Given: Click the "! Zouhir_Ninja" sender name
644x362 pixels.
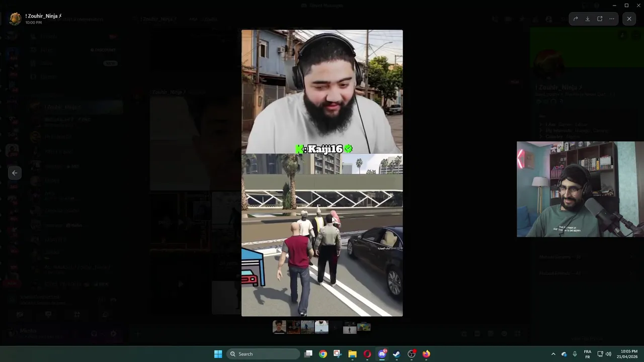Looking at the screenshot, I should [43, 16].
